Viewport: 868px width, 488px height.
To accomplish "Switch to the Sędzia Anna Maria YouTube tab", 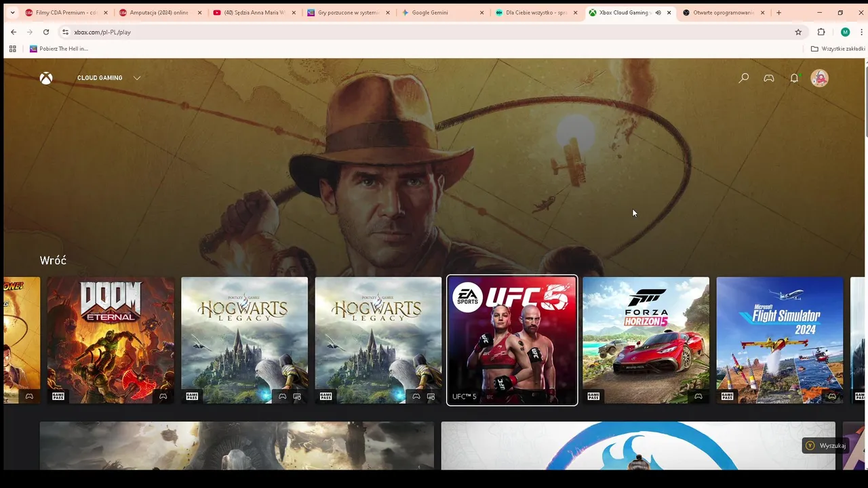I will click(254, 12).
